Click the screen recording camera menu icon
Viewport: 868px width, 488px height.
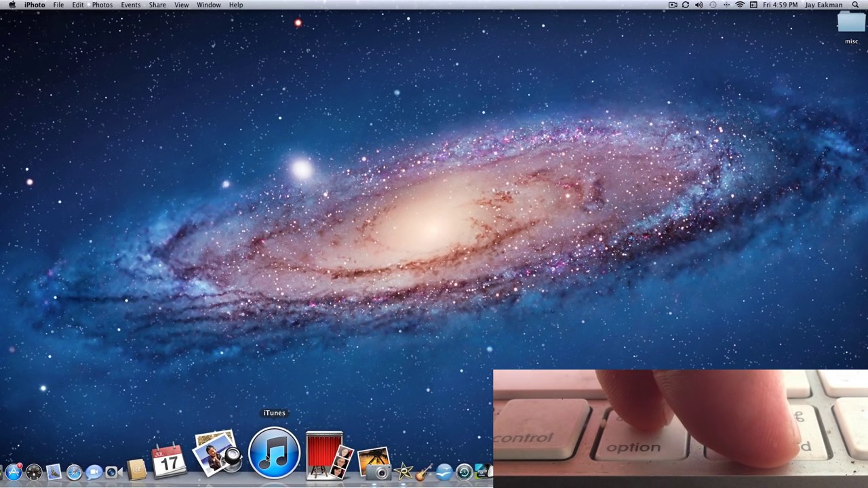(673, 5)
